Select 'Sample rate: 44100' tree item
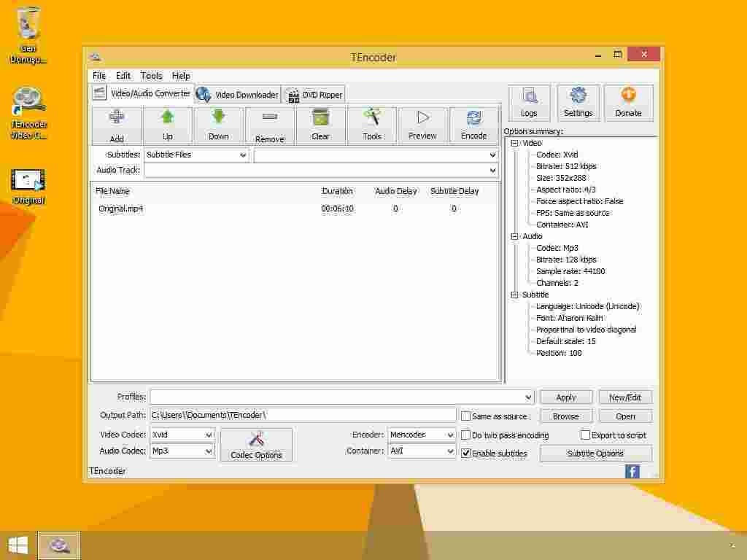 (x=570, y=271)
